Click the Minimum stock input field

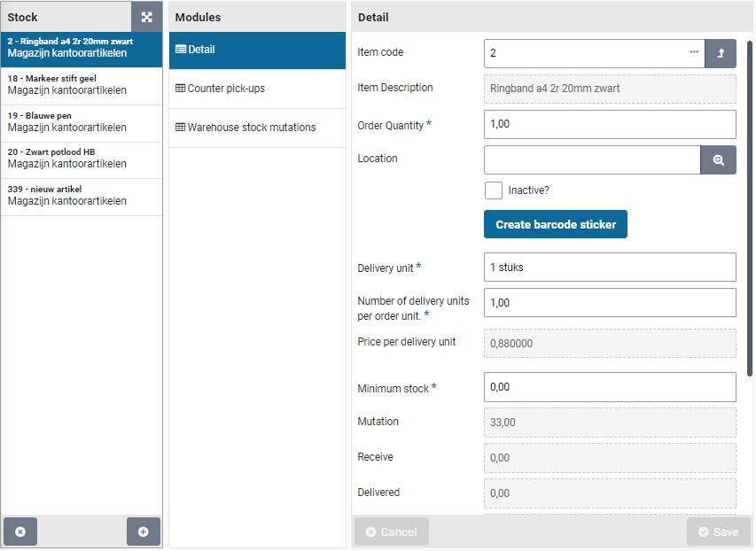point(610,387)
